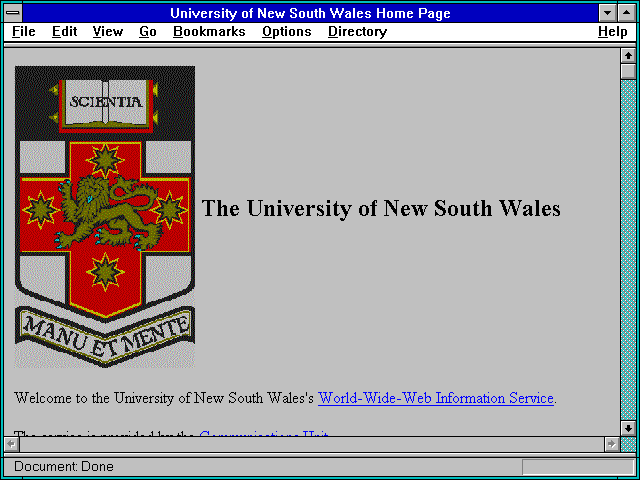Screen dimensions: 640x480
Task: Click the UNSW coat of arms image
Action: [104, 217]
